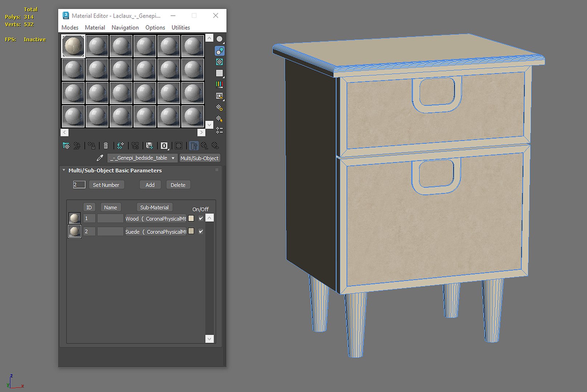Click the Sample Type sphere icon
The height and width of the screenshot is (392, 587).
click(219, 39)
